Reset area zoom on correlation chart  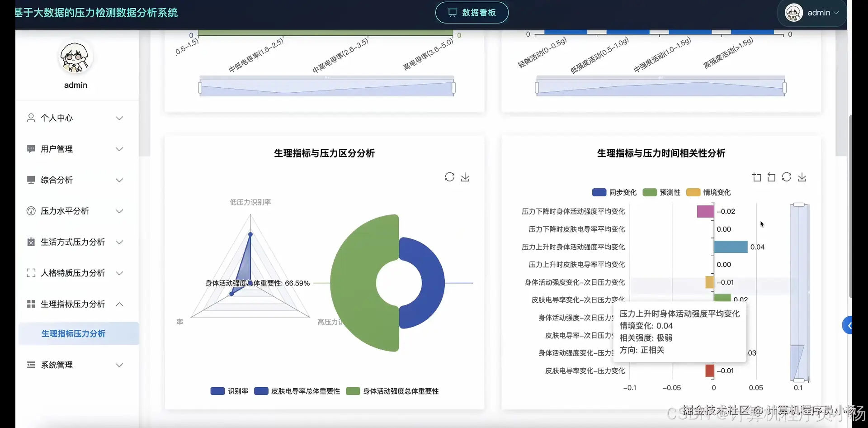pyautogui.click(x=771, y=177)
